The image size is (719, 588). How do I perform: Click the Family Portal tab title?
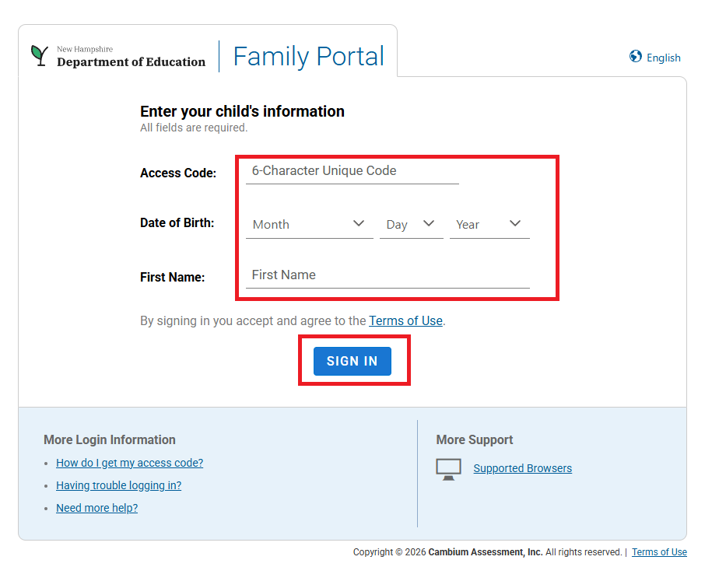[308, 56]
